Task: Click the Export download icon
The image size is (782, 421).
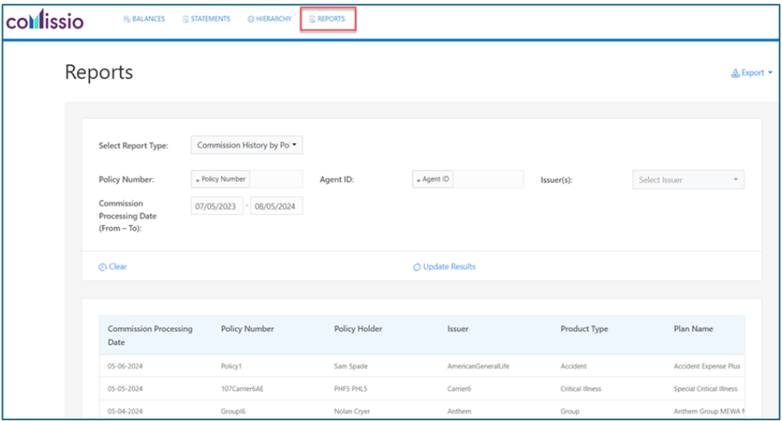Action: 735,73
